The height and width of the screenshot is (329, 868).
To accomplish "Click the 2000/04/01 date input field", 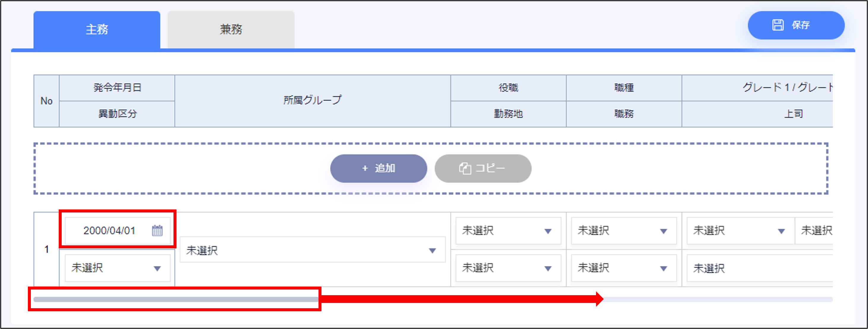I will pos(109,231).
